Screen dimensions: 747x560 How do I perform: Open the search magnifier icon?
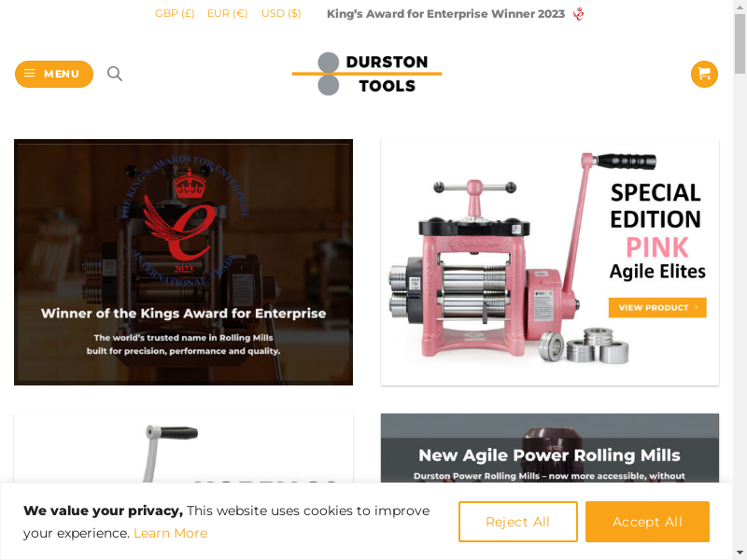pyautogui.click(x=114, y=74)
